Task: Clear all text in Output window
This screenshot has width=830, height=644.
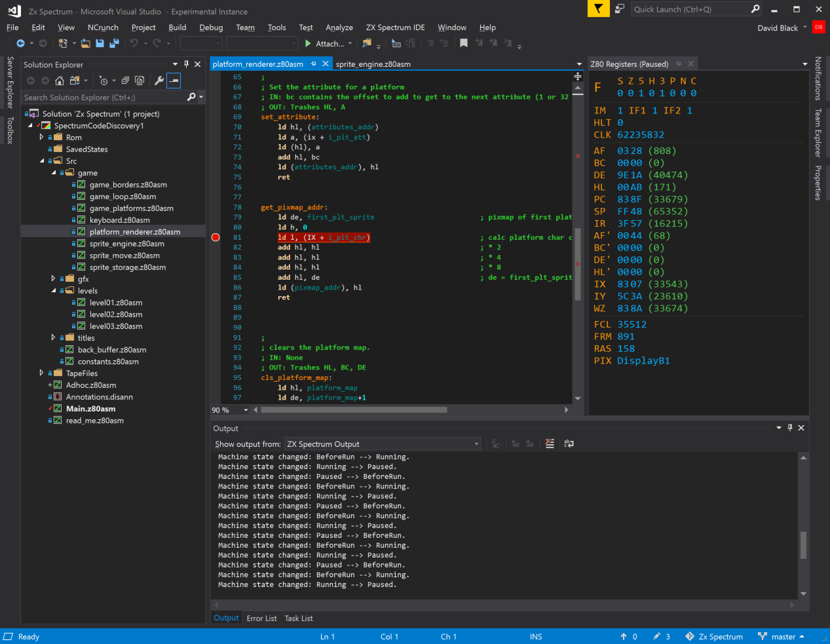Action: 550,444
